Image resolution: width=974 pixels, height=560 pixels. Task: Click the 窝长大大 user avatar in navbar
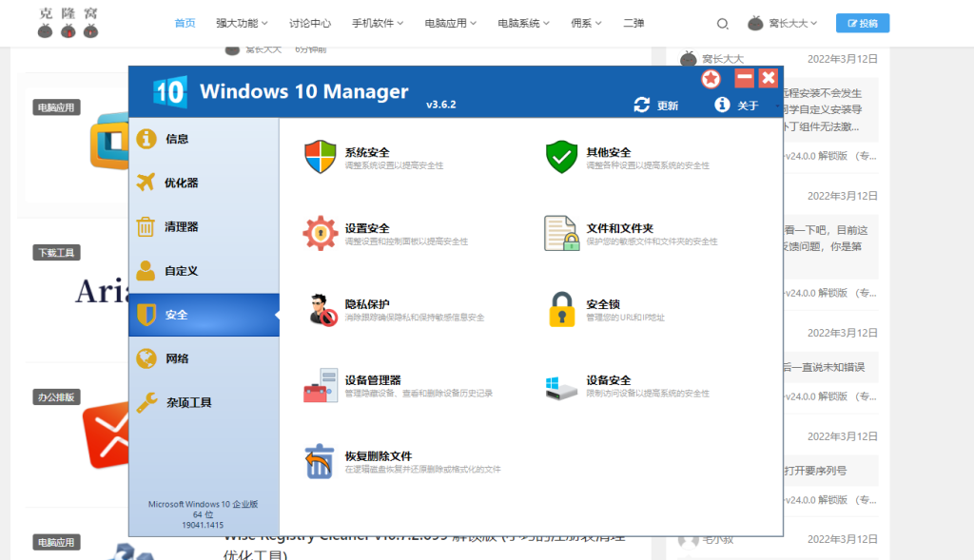[x=755, y=23]
